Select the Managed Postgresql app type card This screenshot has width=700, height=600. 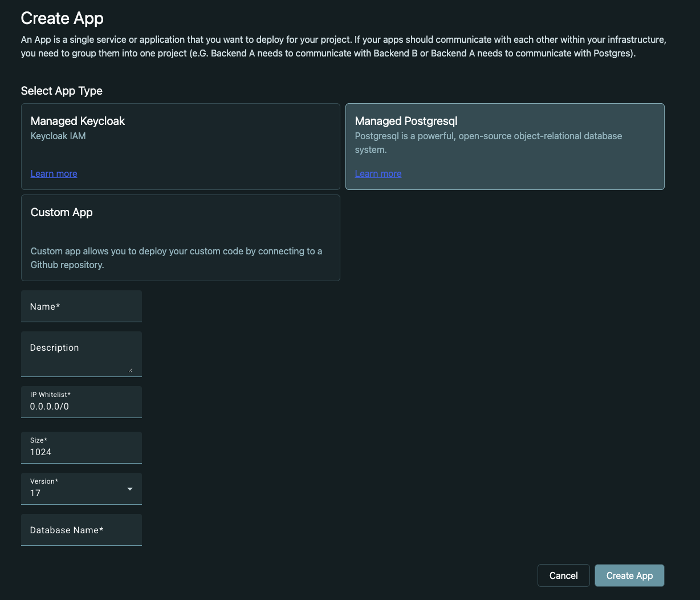(x=504, y=147)
